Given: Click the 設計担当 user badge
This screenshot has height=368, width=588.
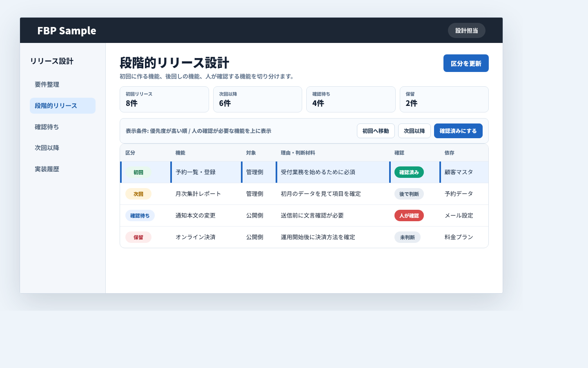Looking at the screenshot, I should [x=466, y=30].
